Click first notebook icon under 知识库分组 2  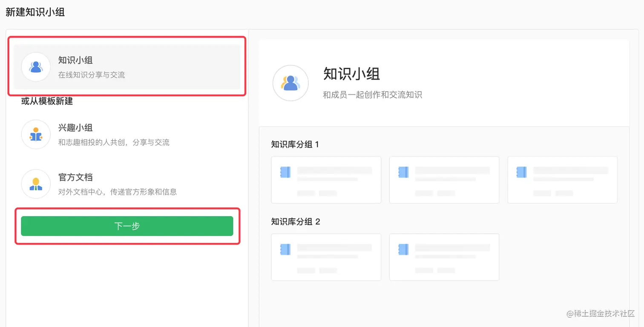point(285,249)
